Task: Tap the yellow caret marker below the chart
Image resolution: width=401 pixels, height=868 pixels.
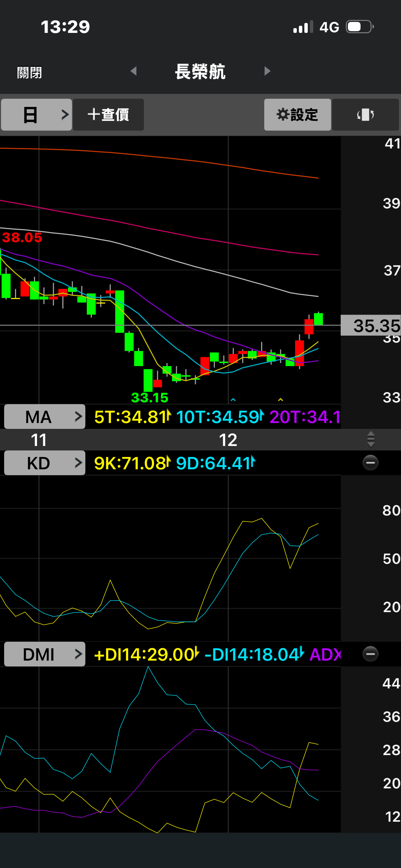Action: [x=280, y=400]
